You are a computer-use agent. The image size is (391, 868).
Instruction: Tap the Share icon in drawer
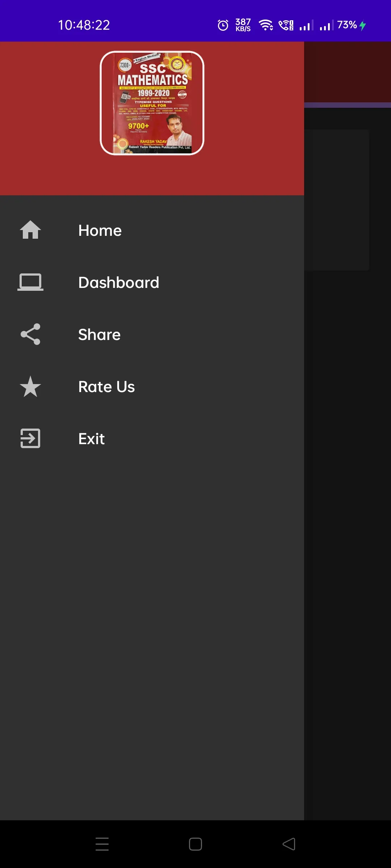(30, 334)
